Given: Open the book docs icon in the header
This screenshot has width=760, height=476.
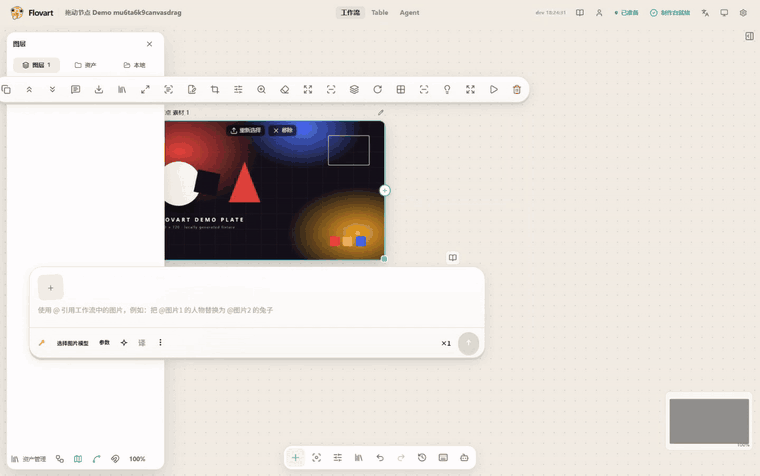Looking at the screenshot, I should pos(580,13).
